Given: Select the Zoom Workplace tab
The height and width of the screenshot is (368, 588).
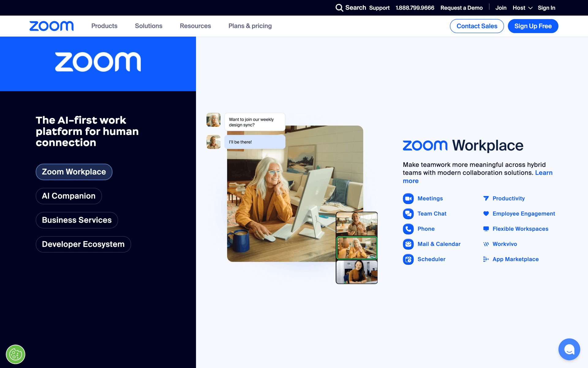Looking at the screenshot, I should click(74, 172).
